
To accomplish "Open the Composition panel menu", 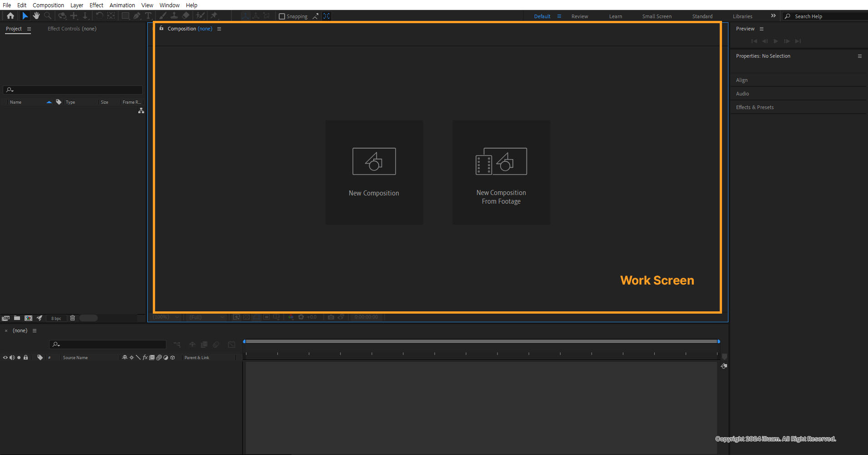I will (219, 29).
